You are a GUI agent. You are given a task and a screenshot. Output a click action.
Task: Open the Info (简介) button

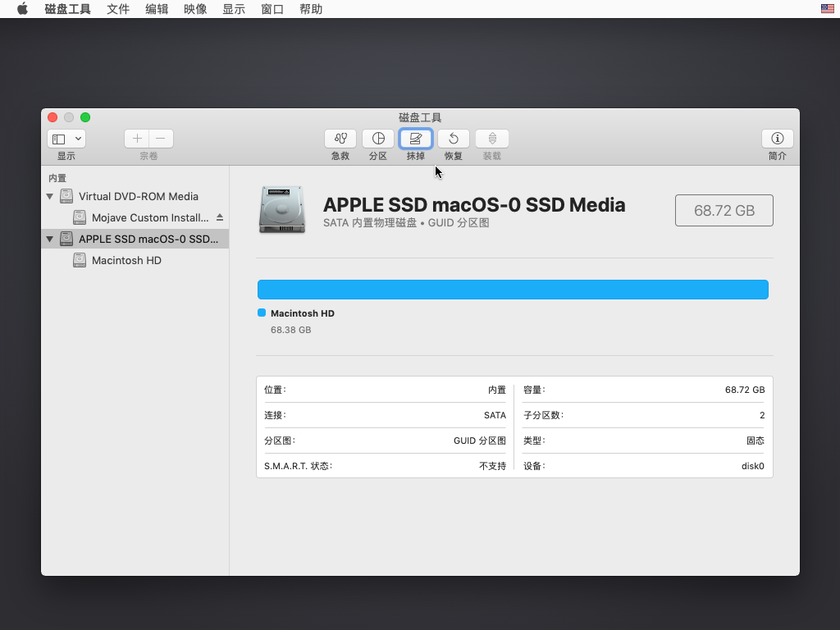(x=778, y=139)
